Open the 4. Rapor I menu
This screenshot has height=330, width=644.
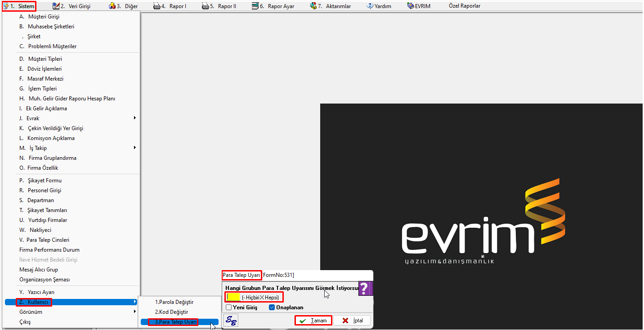pyautogui.click(x=170, y=6)
